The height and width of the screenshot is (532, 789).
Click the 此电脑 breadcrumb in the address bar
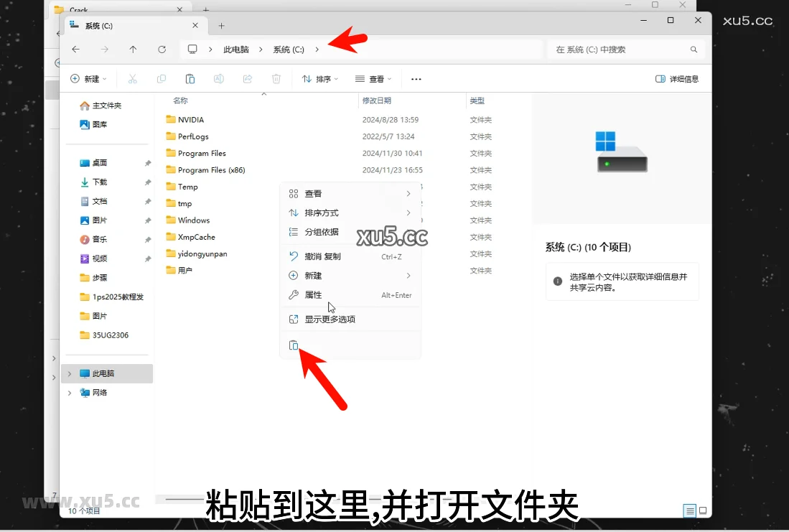(236, 50)
